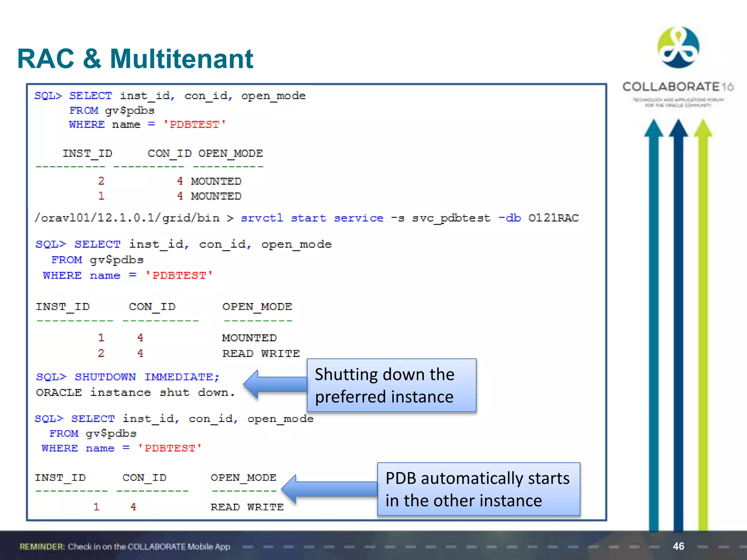The height and width of the screenshot is (560, 747).
Task: Click the first 'SELECT inst_id, con_id, open_mode' line
Action: [187, 96]
